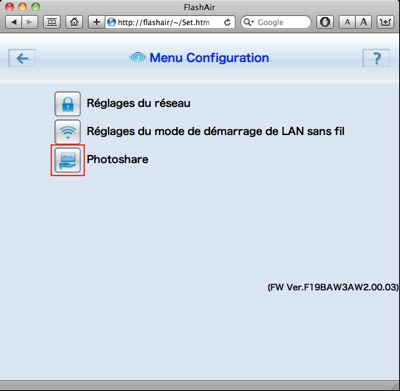This screenshot has width=400, height=391.
Task: Click the FlashAir page back arrow
Action: (22, 58)
